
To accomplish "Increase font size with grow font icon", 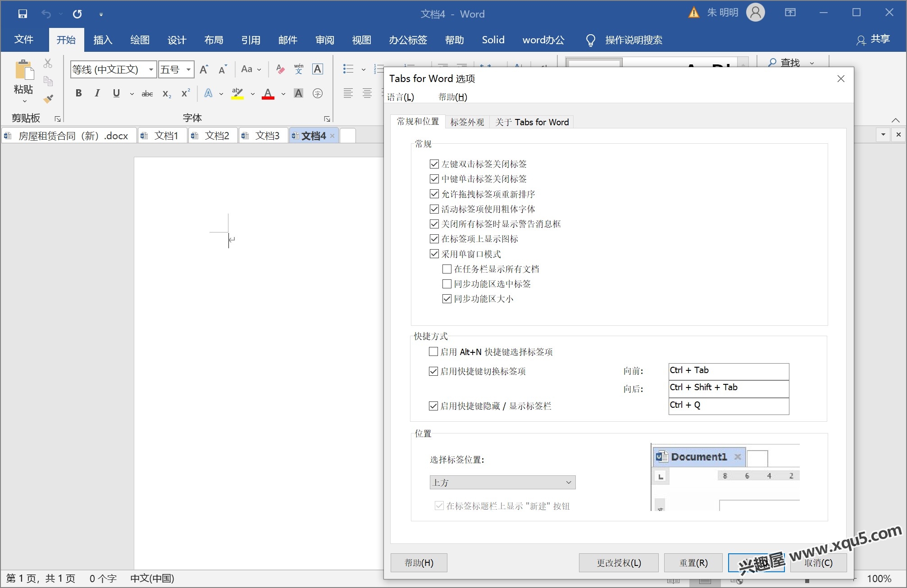I will pos(204,69).
